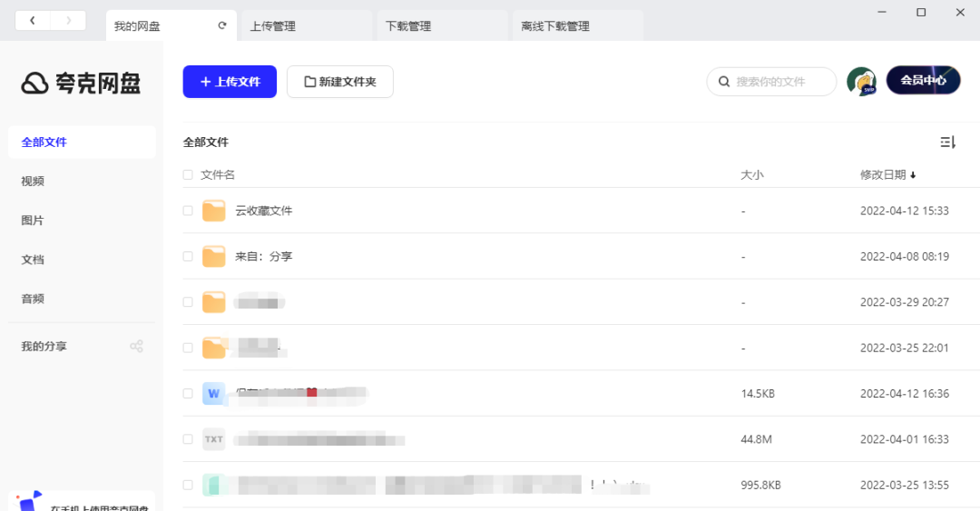Click the 上传文件 button

click(230, 82)
